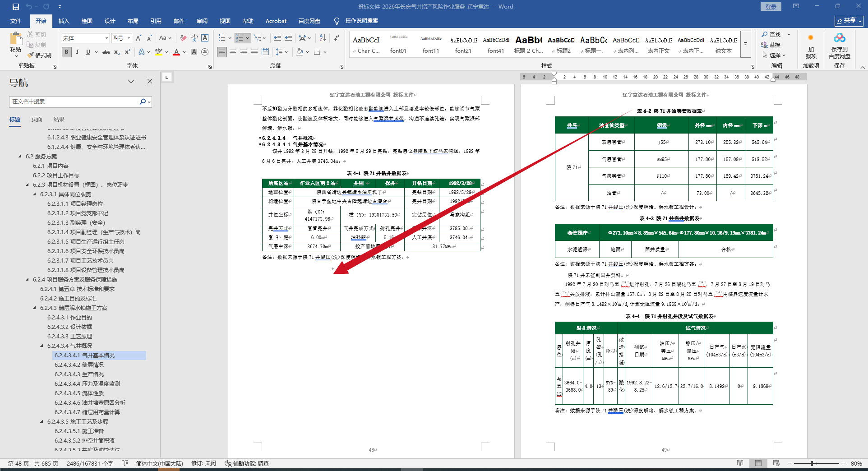Click 修订: 关闭 in the status bar

pos(203,463)
